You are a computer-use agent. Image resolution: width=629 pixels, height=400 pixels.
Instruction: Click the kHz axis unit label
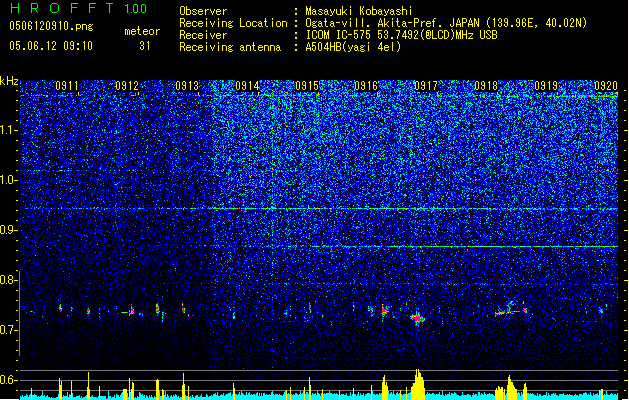(9, 81)
